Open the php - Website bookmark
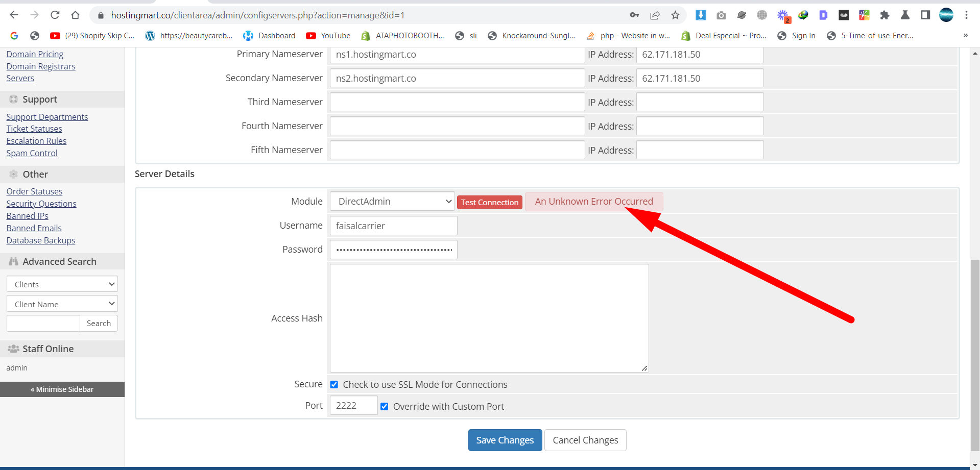 (628, 36)
